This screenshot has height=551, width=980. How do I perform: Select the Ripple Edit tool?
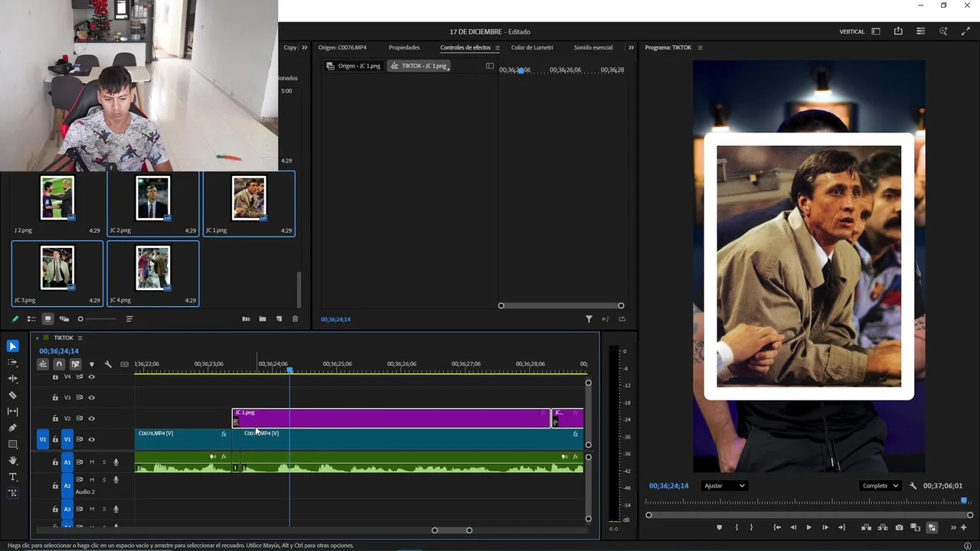coord(12,379)
